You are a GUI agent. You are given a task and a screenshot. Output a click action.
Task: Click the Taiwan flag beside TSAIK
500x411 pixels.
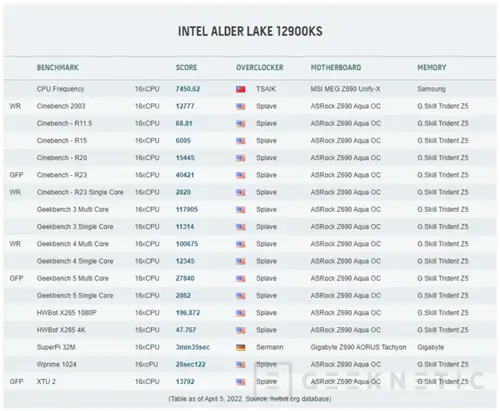(x=241, y=89)
